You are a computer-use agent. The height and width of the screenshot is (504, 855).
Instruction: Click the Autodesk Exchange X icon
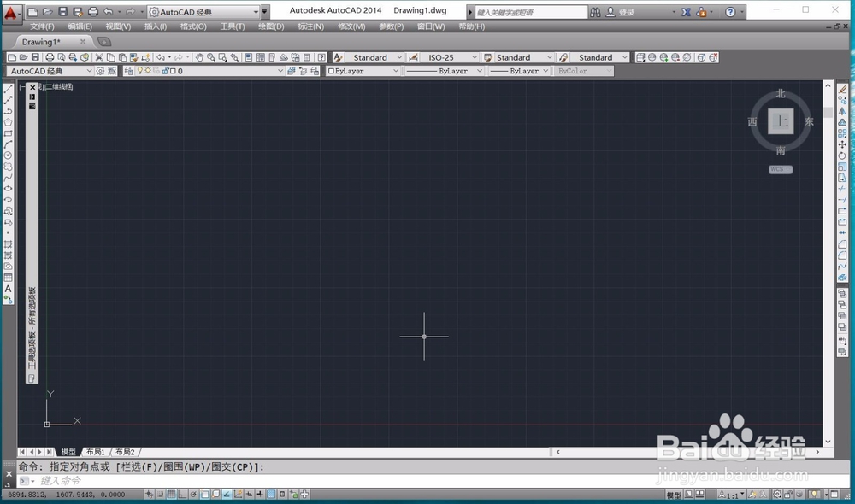[x=686, y=11]
